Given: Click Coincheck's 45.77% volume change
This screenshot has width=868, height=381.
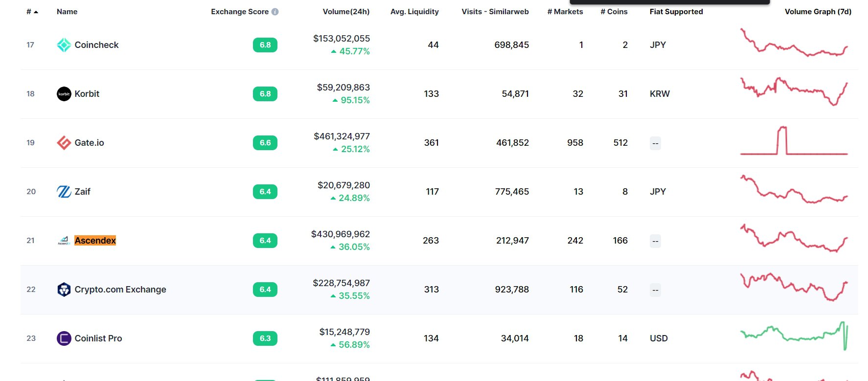Looking at the screenshot, I should (x=350, y=51).
